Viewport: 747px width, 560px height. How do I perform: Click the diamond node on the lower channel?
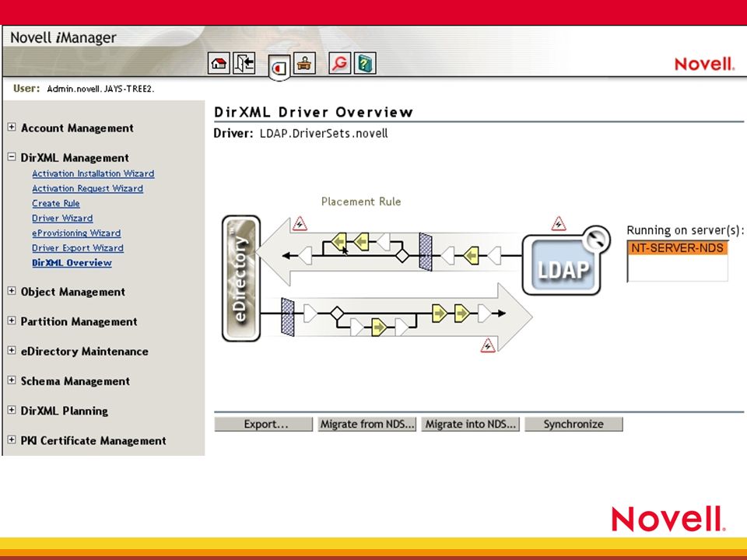click(337, 313)
